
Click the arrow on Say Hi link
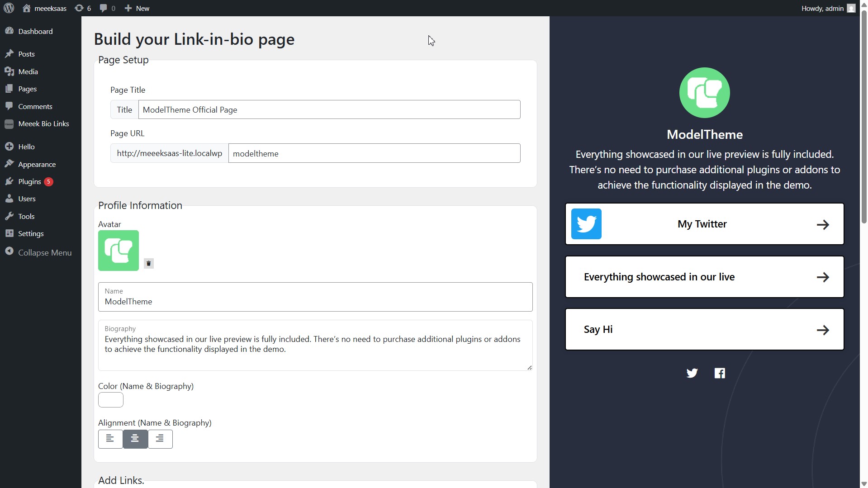point(823,330)
